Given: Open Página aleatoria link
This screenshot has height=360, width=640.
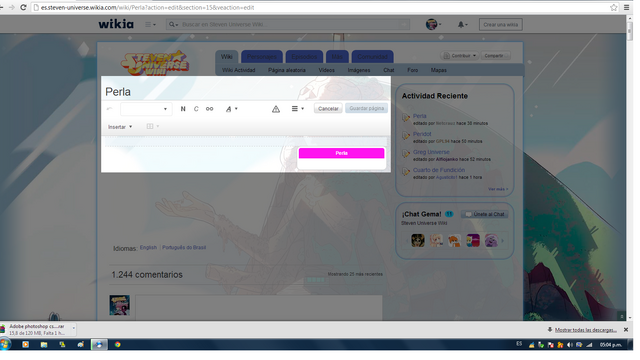Looking at the screenshot, I should click(x=287, y=70).
